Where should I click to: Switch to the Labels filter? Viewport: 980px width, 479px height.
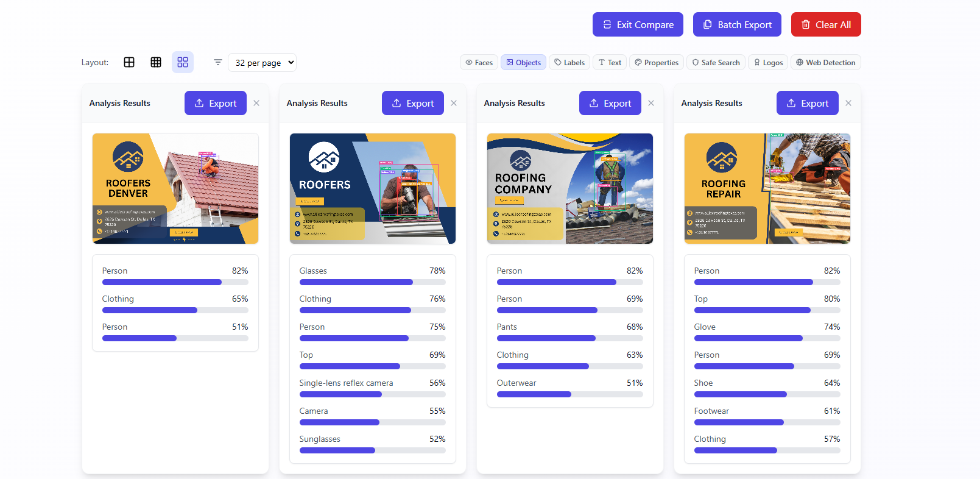coord(569,62)
